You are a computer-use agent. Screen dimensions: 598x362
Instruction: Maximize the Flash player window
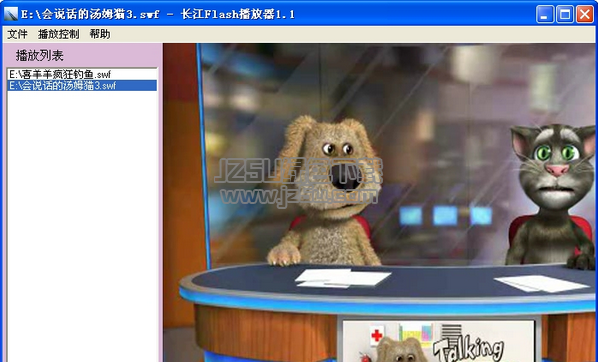(x=565, y=14)
